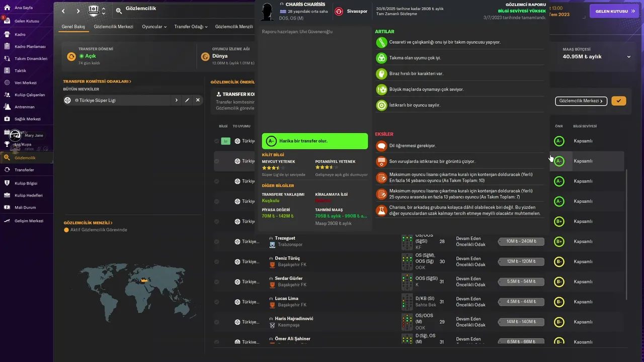Click the Kasımpaşa badge under Haris Hajradinović
This screenshot has height=362, width=644.
coord(272,325)
